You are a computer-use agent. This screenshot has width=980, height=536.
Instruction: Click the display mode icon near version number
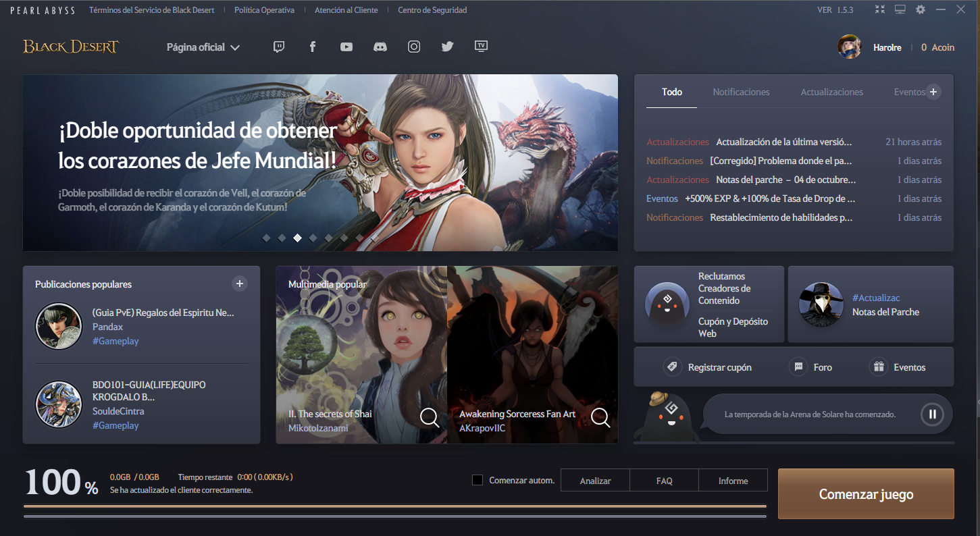point(900,9)
